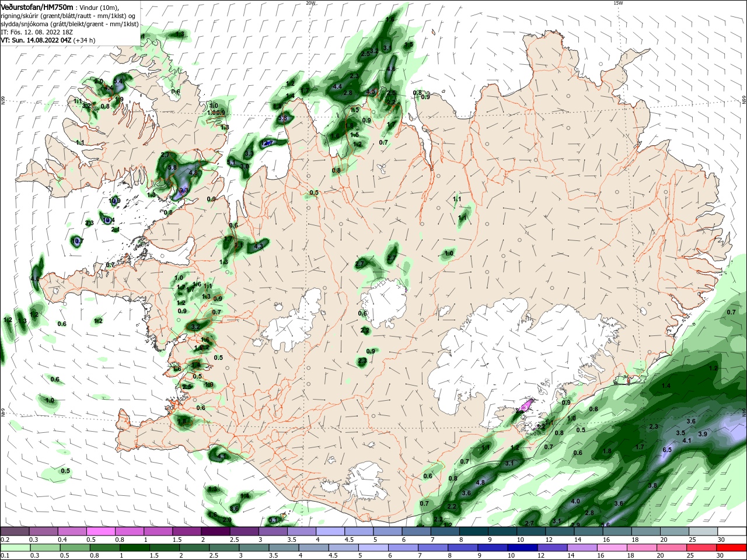Click the 3.9 precipitation value in the southeast sea

[703, 434]
